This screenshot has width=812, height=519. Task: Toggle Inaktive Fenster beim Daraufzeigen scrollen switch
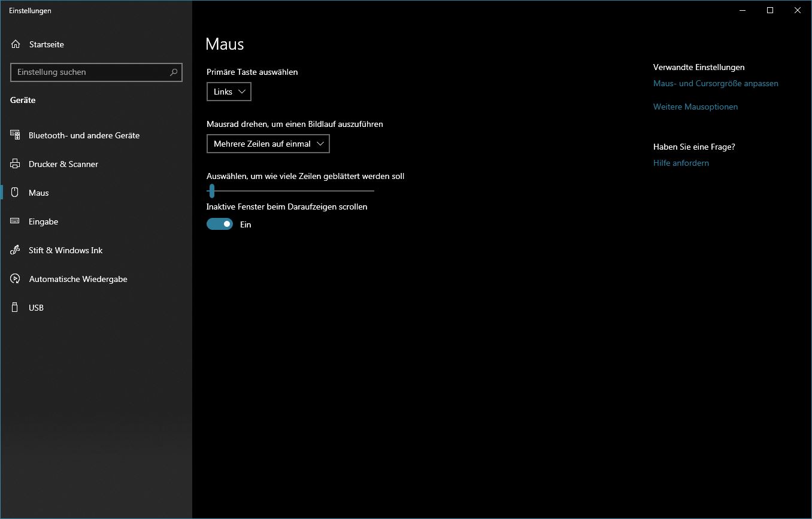pos(220,224)
